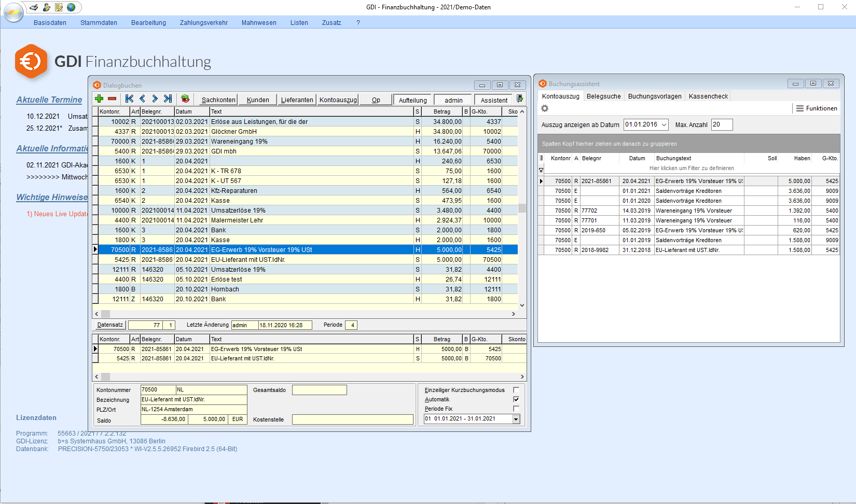Click the green plus add-entry icon
The image size is (856, 504).
[x=99, y=99]
